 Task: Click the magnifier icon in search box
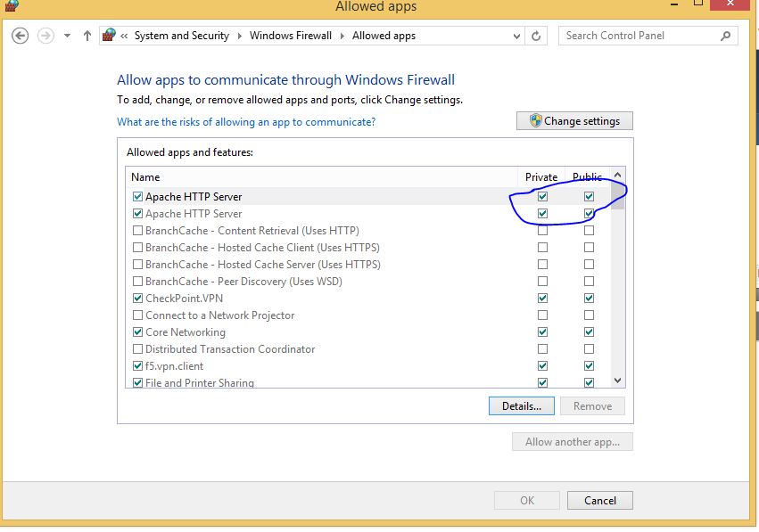tap(725, 36)
